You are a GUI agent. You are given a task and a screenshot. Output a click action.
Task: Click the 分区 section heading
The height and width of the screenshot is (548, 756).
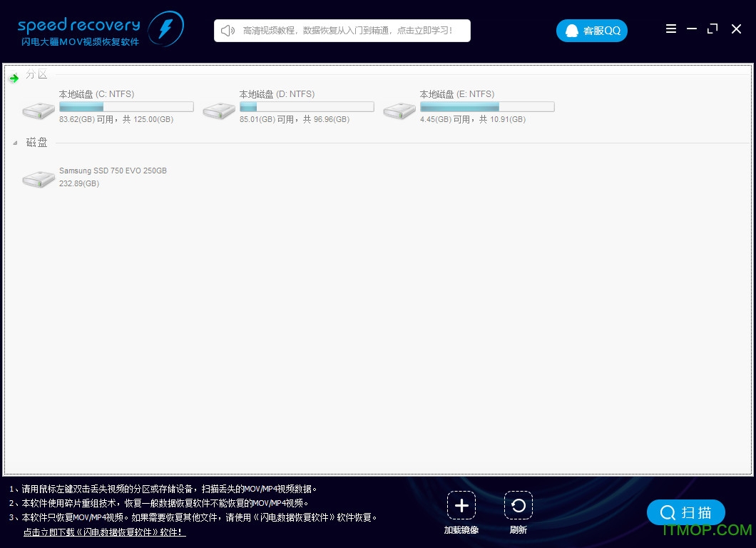pyautogui.click(x=36, y=74)
